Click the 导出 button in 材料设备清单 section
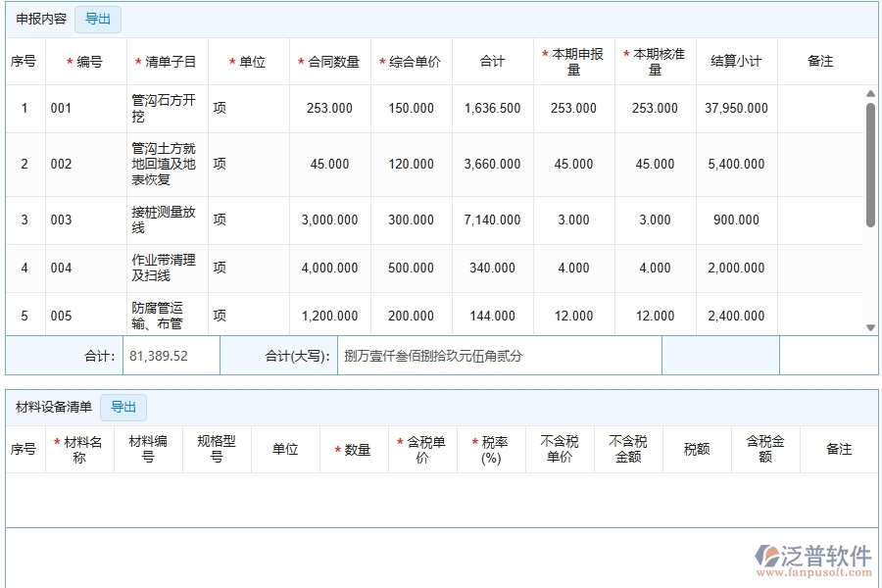 [123, 407]
